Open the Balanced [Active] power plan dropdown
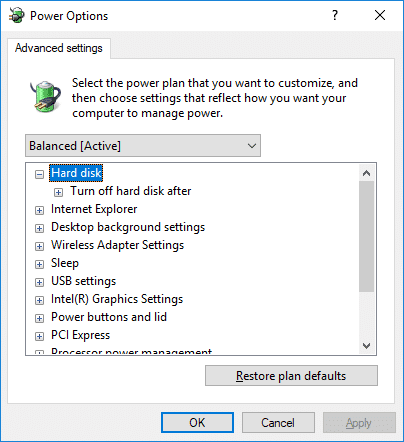Image resolution: width=404 pixels, height=442 pixels. [143, 146]
